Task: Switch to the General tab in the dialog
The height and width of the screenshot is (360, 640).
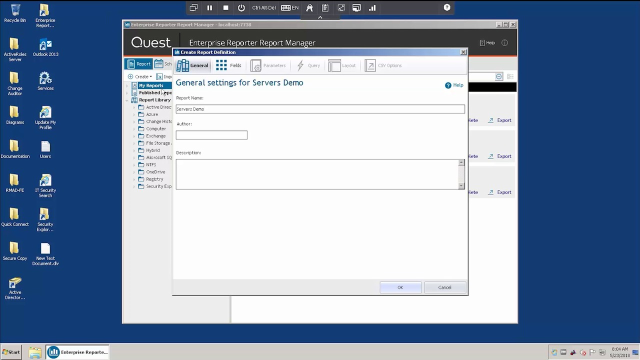Action: pos(193,65)
